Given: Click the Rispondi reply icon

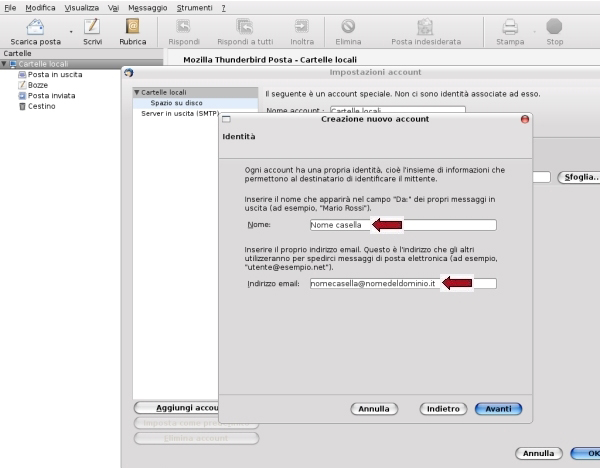Looking at the screenshot, I should pos(183,26).
